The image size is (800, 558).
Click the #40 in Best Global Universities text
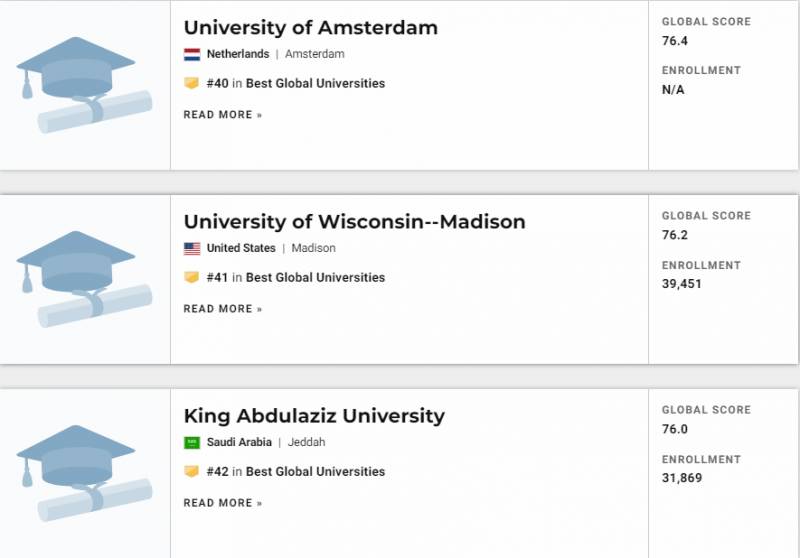click(x=295, y=84)
